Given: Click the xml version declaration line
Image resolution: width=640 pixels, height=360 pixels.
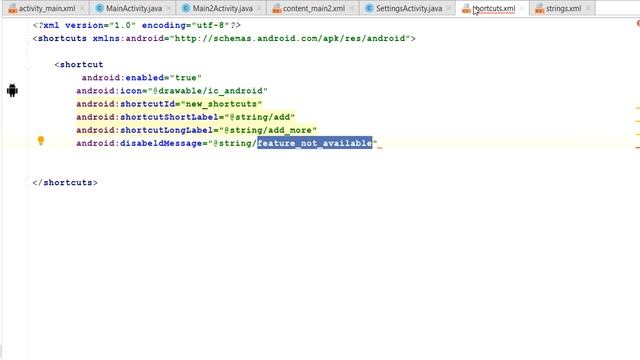Looking at the screenshot, I should coord(137,25).
